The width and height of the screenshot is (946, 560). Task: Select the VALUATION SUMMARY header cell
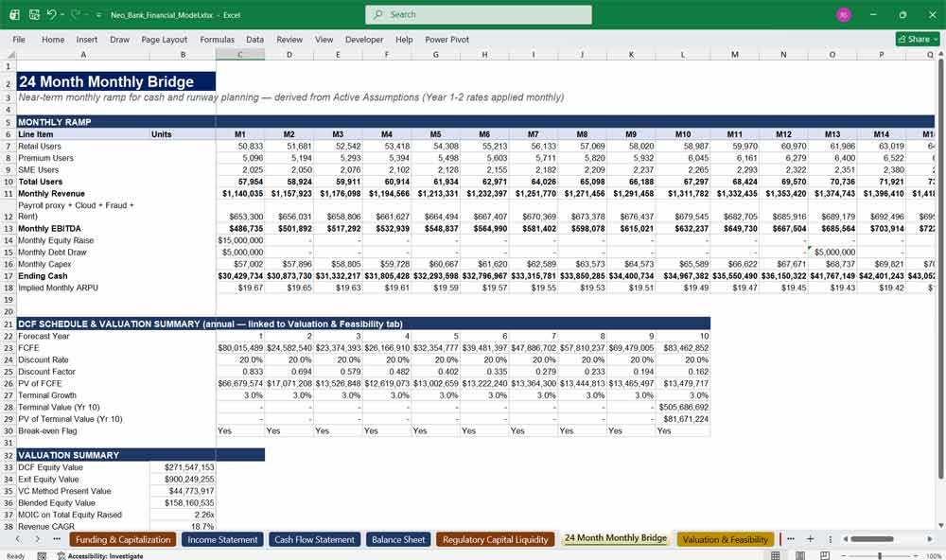(x=83, y=455)
